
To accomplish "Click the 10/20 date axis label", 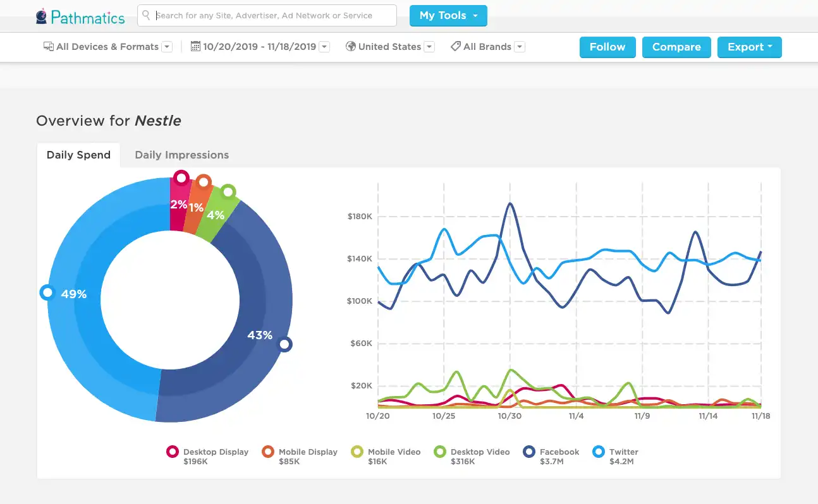I will [x=377, y=416].
